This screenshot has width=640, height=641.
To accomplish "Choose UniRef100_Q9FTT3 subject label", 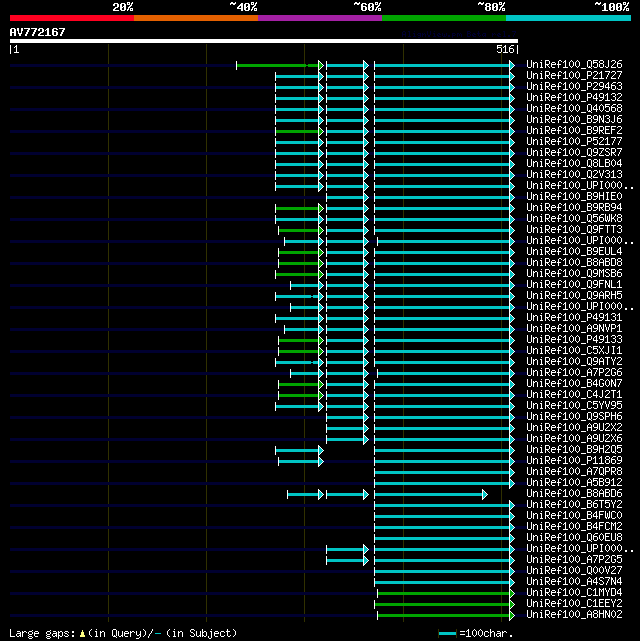I will tap(574, 230).
